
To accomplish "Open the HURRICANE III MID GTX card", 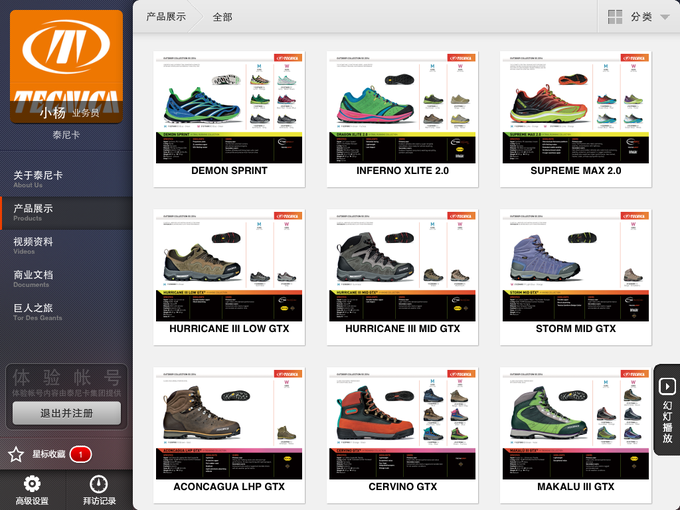I will tap(402, 277).
